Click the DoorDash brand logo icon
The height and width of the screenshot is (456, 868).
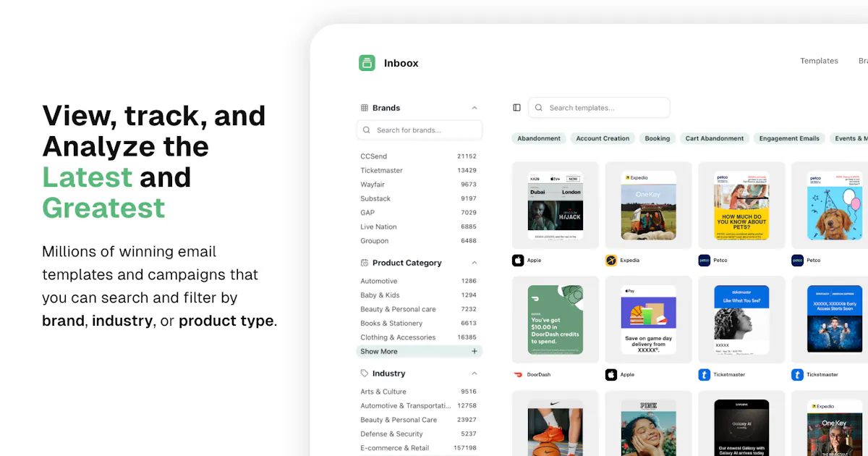pyautogui.click(x=518, y=375)
